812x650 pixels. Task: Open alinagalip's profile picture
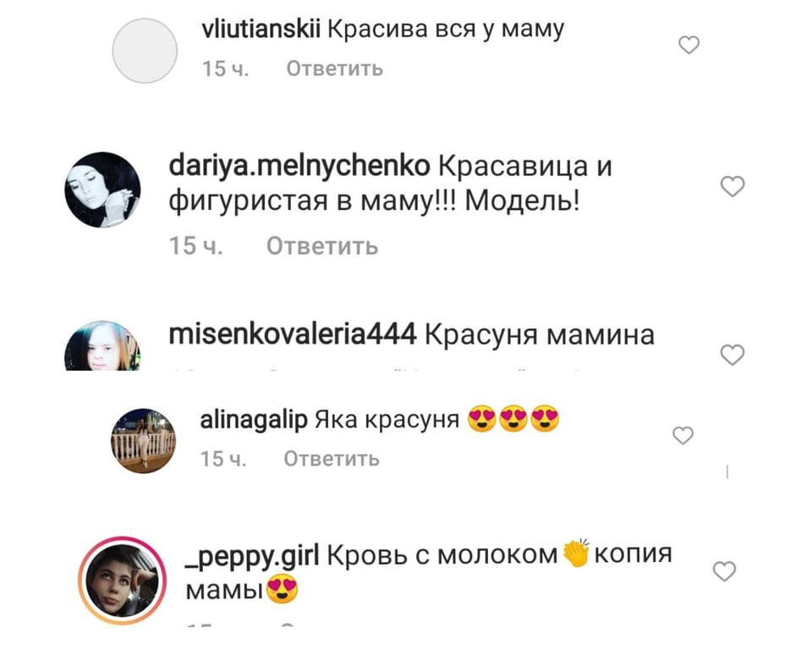[144, 441]
